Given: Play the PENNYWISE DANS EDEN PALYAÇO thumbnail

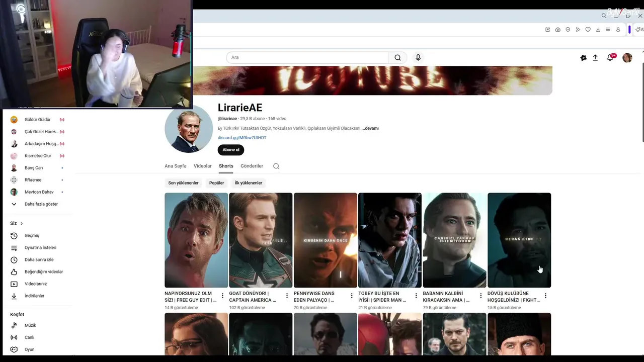Looking at the screenshot, I should 326,240.
